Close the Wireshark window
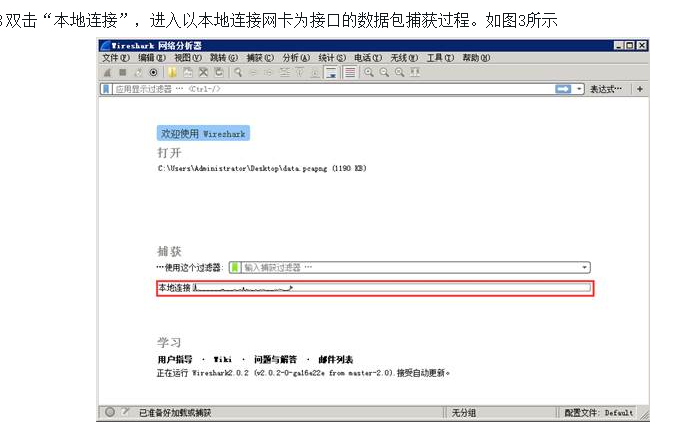This screenshot has width=676, height=428. pyautogui.click(x=642, y=45)
